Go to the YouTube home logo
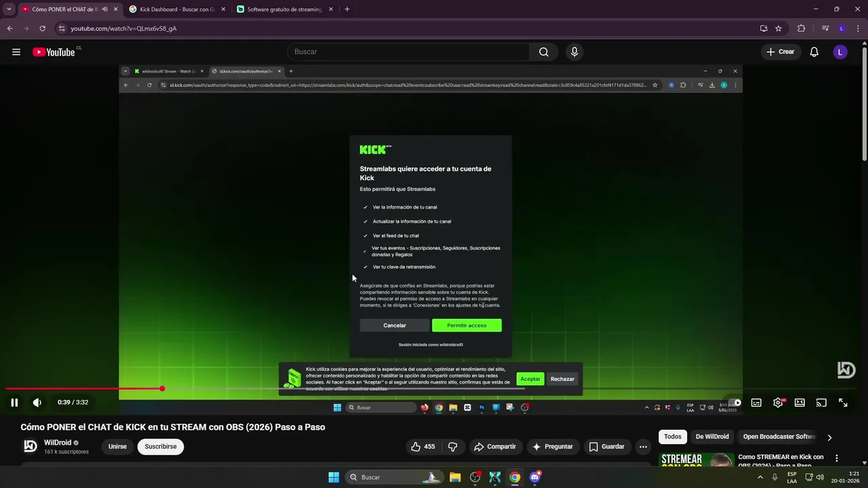The height and width of the screenshot is (488, 868). click(54, 52)
